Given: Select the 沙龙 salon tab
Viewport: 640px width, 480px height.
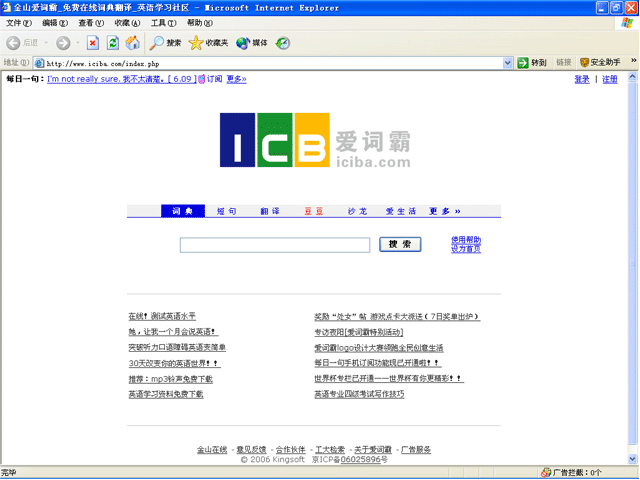Looking at the screenshot, I should pos(357,211).
